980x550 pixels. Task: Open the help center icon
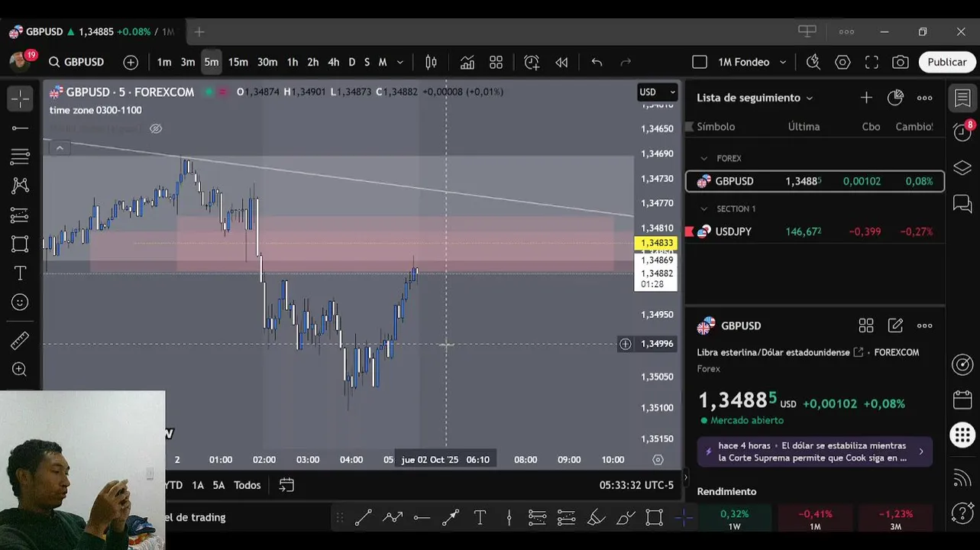[x=962, y=513]
